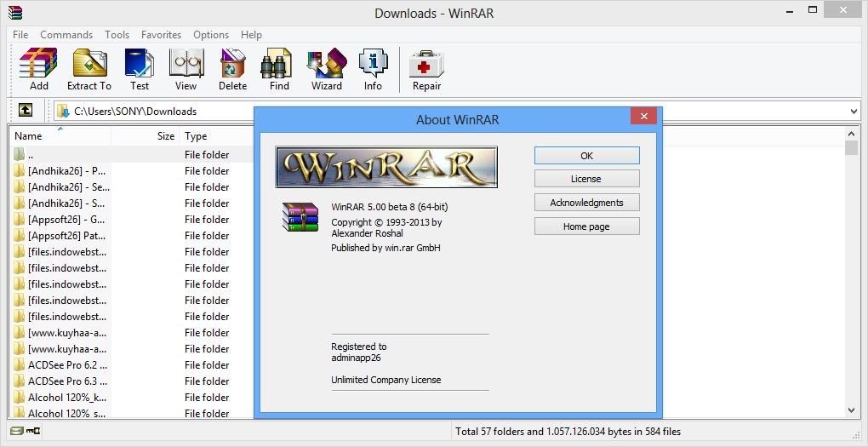Close the About WinRAR dialog
This screenshot has width=868, height=447.
pos(644,117)
